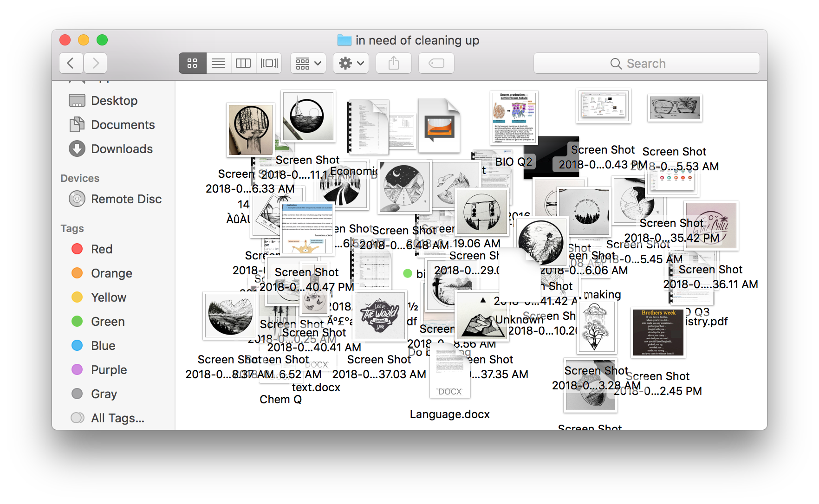The width and height of the screenshot is (819, 504).
Task: Click the Language.docx file name
Action: pos(450,414)
